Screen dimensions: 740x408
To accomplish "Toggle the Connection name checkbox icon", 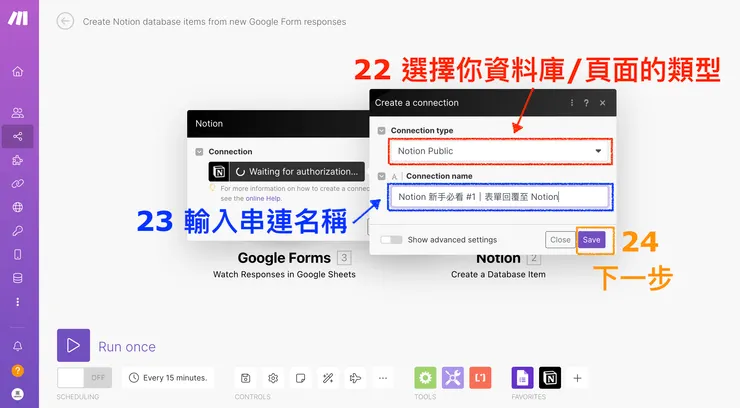I will pos(381,176).
